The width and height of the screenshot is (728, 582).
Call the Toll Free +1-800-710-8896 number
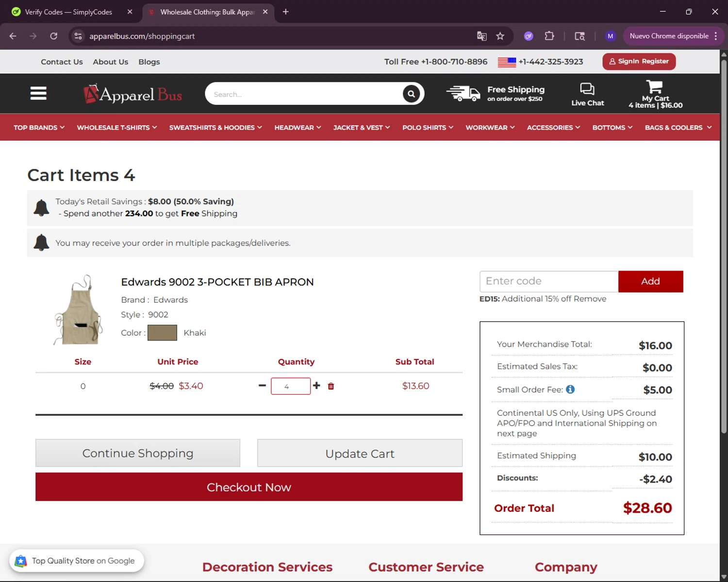(x=436, y=62)
